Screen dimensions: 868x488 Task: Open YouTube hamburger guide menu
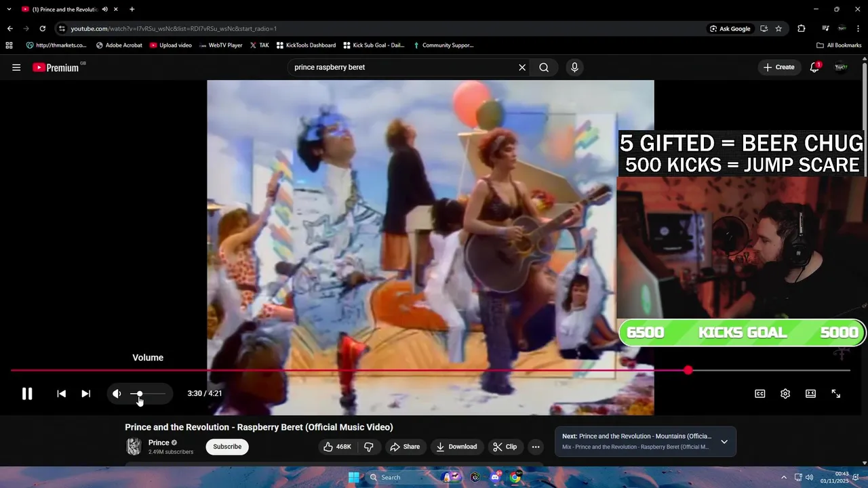pyautogui.click(x=16, y=67)
